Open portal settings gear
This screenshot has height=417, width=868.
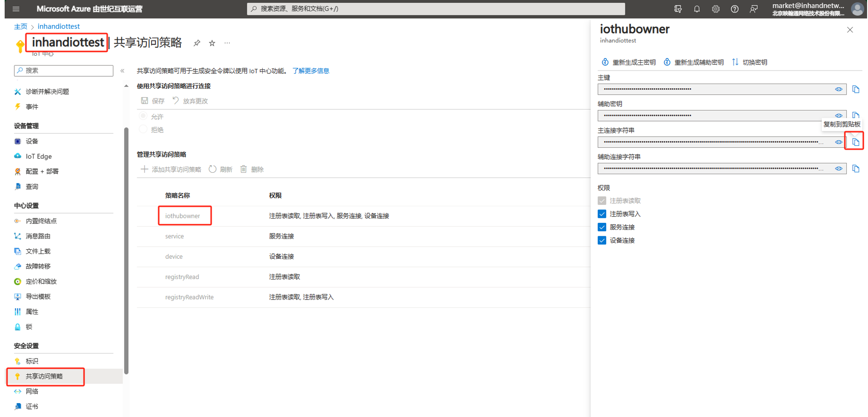coord(716,9)
